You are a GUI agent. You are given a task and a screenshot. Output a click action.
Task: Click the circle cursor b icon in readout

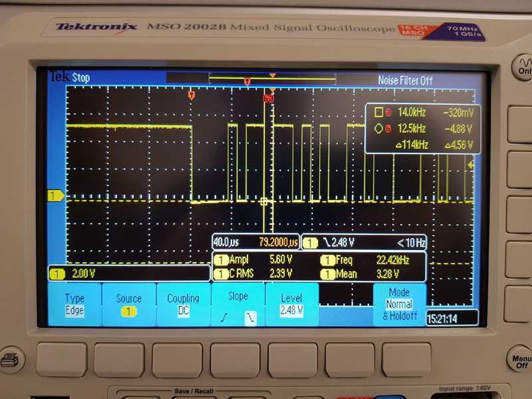[378, 128]
